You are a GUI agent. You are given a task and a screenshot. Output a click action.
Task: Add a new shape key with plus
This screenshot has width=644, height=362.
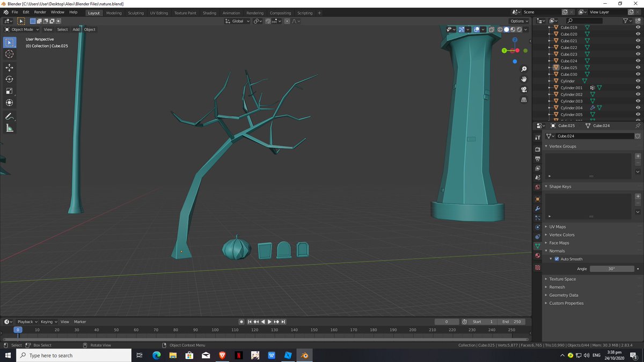tap(638, 196)
